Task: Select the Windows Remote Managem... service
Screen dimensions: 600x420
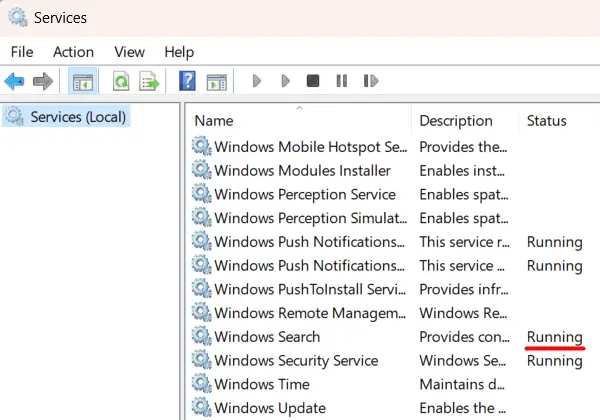Action: (310, 313)
